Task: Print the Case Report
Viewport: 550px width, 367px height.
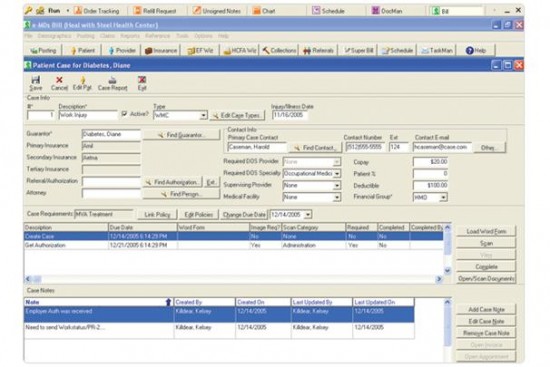Action: coord(112,83)
